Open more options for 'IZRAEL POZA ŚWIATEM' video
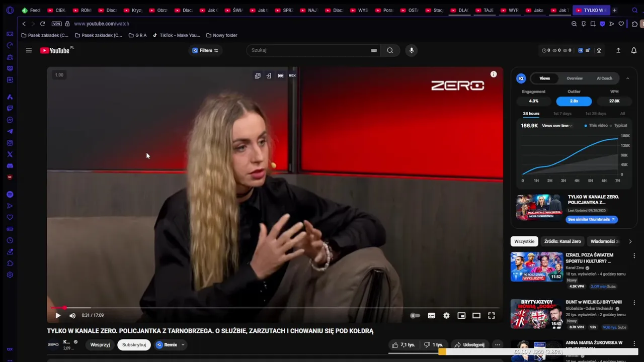Viewport: 644px width, 362px height. pyautogui.click(x=634, y=256)
